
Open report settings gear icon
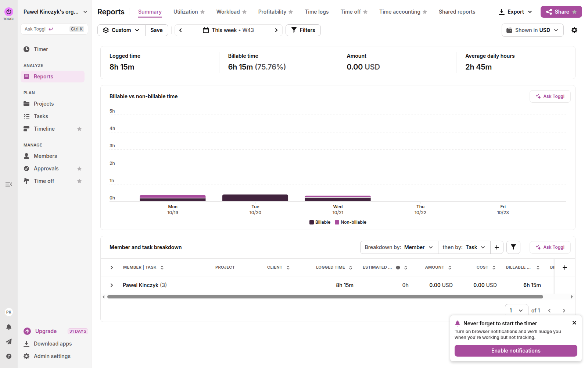(x=574, y=30)
